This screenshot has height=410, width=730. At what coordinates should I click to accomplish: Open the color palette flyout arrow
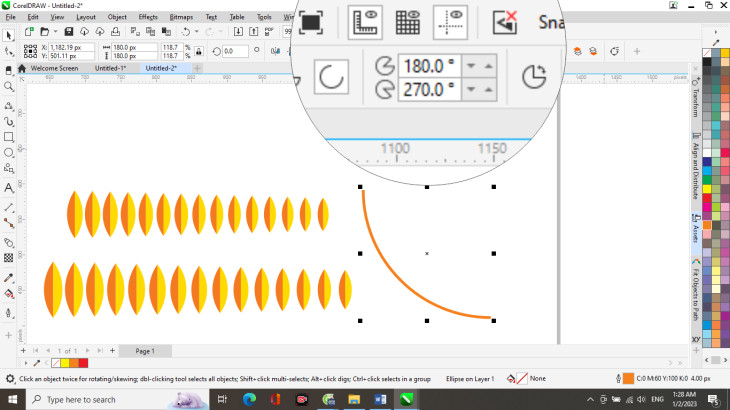pyautogui.click(x=716, y=32)
